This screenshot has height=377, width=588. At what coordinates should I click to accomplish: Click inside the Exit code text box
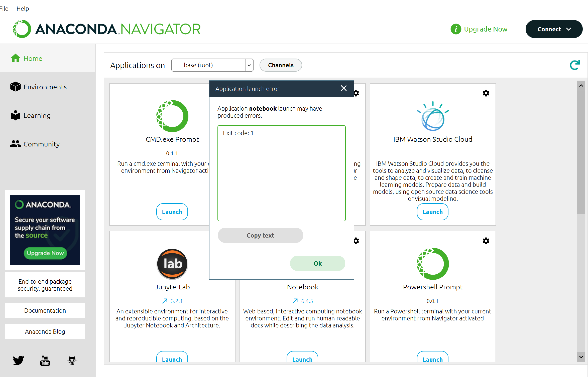coord(281,173)
